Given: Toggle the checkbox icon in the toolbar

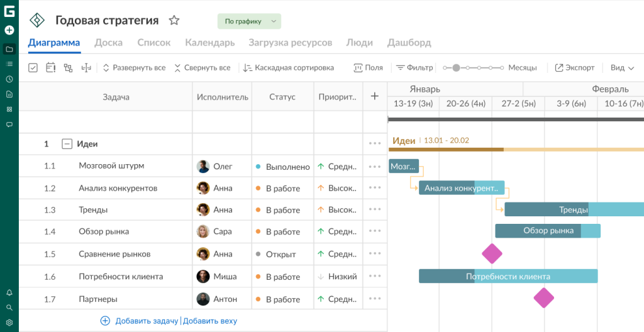Looking at the screenshot, I should pos(33,68).
